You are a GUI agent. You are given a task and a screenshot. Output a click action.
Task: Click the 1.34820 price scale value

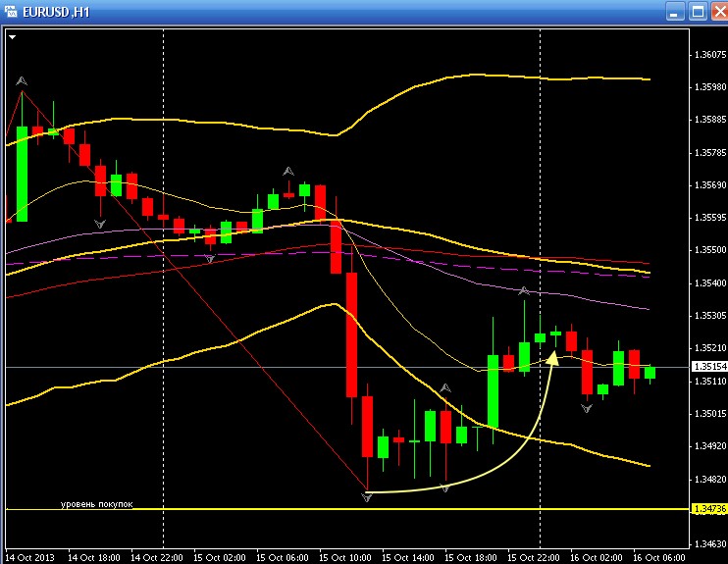(x=710, y=479)
